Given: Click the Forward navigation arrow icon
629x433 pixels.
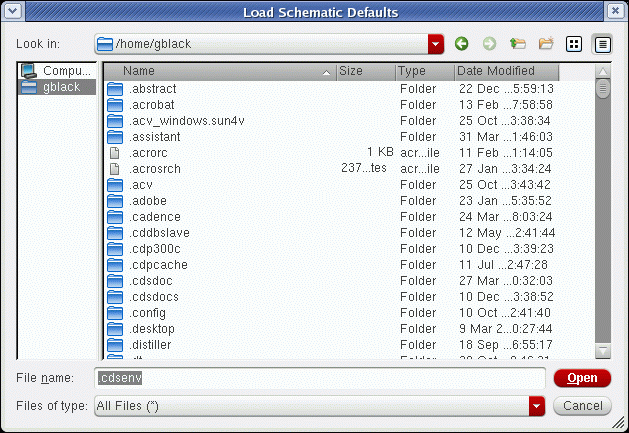Looking at the screenshot, I should 489,44.
